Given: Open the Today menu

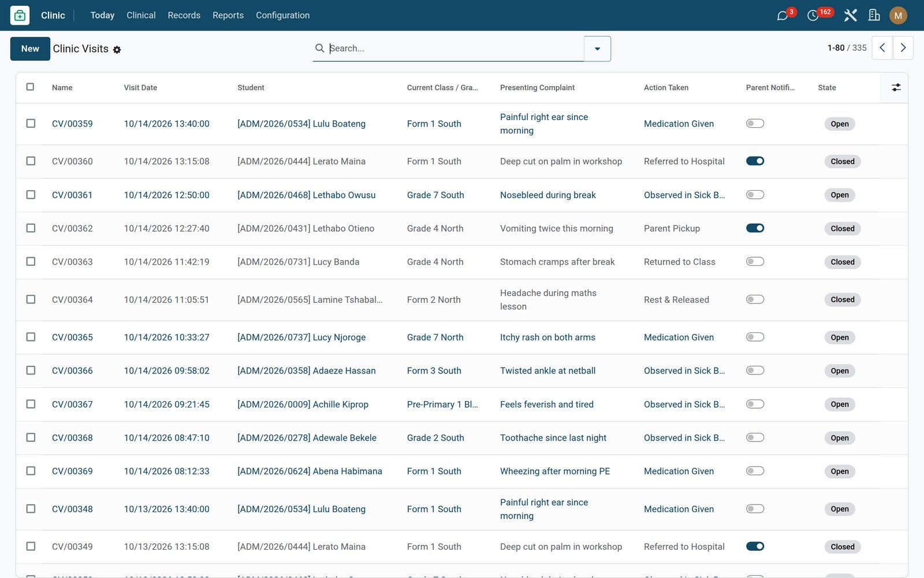Looking at the screenshot, I should point(102,16).
